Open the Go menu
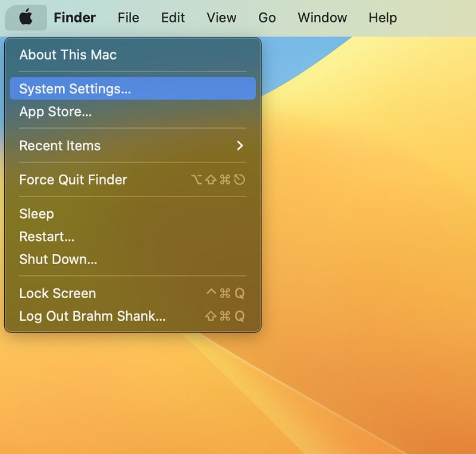476x454 pixels. (267, 17)
